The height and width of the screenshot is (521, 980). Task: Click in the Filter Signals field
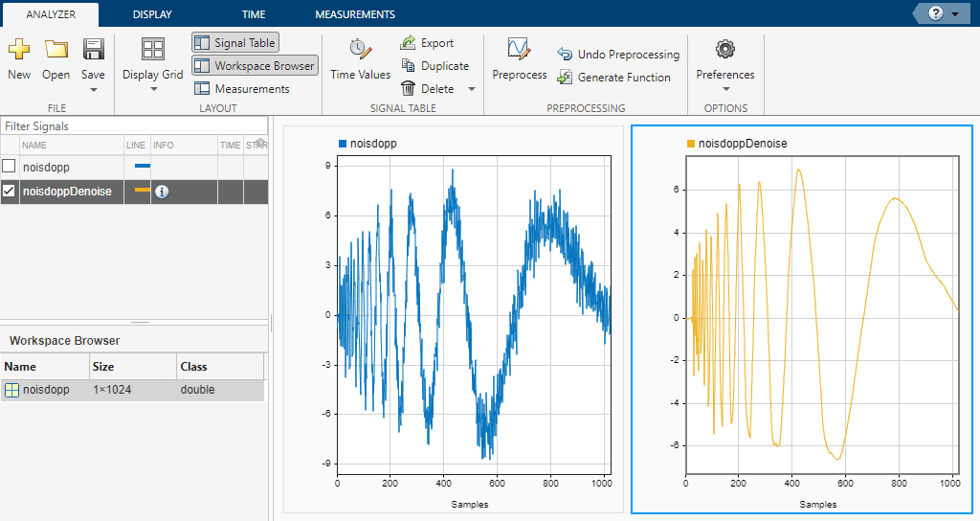point(134,125)
